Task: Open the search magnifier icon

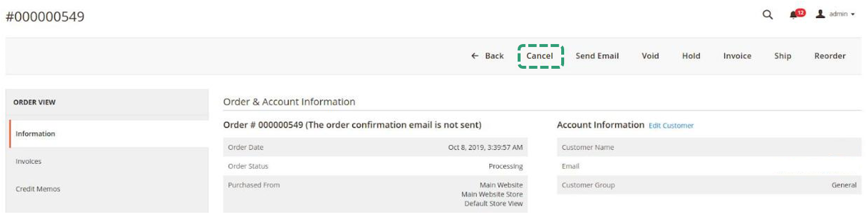Action: pyautogui.click(x=767, y=15)
